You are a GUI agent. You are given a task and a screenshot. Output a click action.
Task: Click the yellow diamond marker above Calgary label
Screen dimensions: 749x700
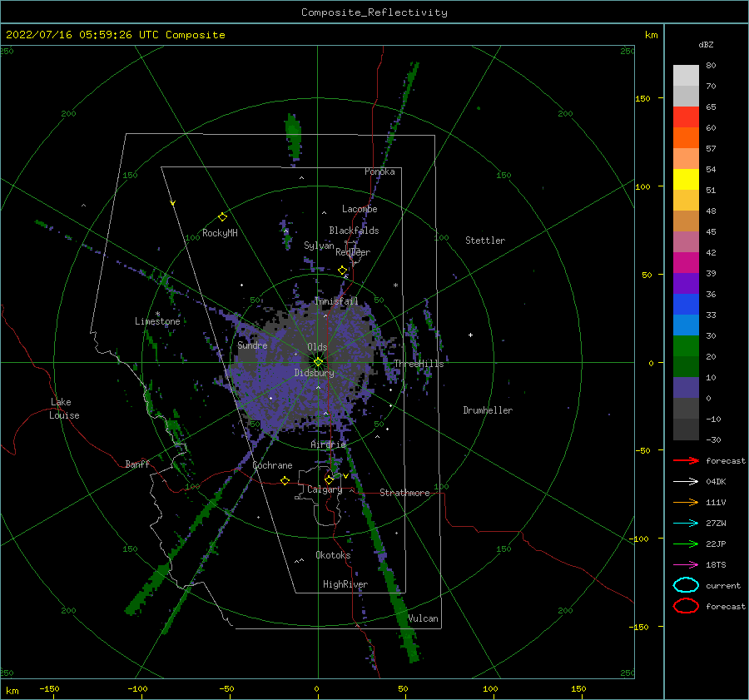329,479
